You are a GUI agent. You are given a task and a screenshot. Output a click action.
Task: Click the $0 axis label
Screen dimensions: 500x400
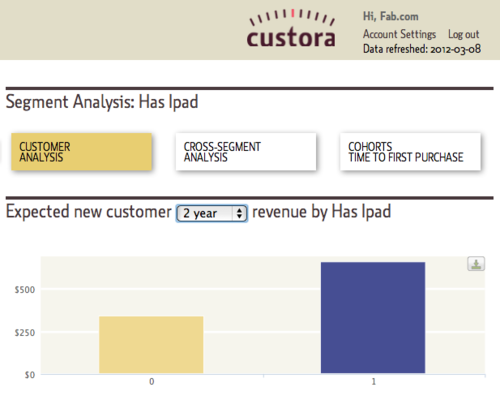30,375
